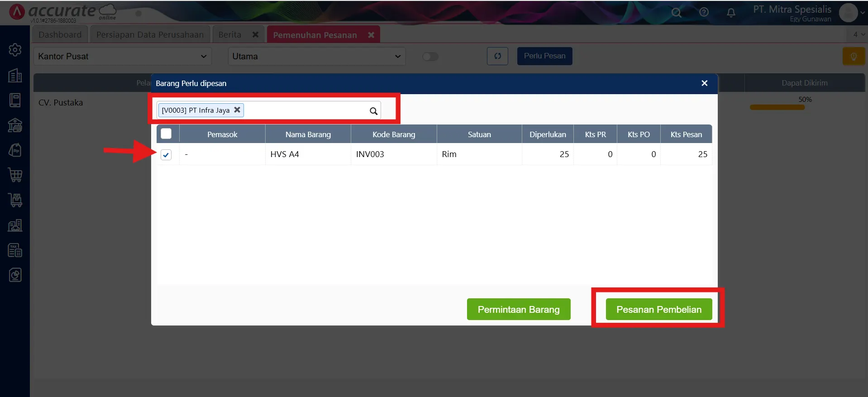Click the Perlu Pesan button
Image resolution: width=868 pixels, height=397 pixels.
click(544, 56)
